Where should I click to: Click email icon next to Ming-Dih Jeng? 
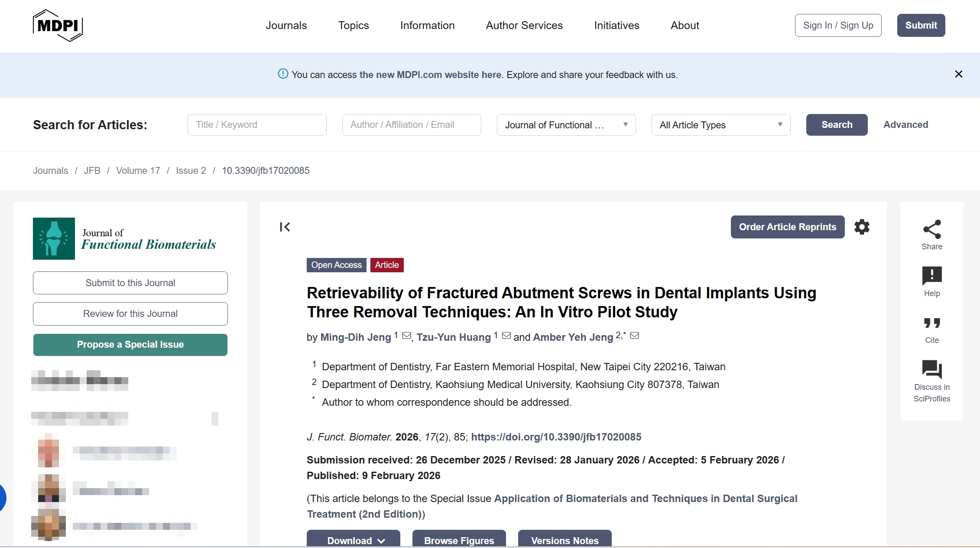click(x=406, y=336)
